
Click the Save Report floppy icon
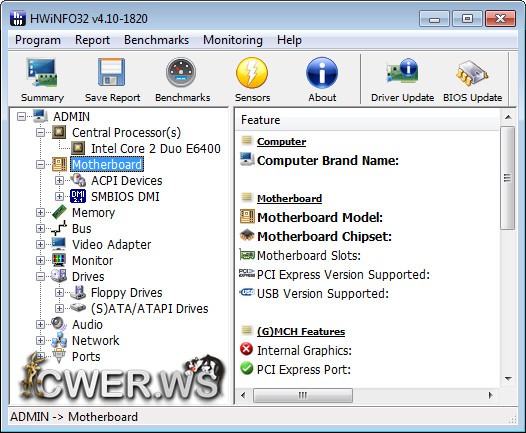coord(112,72)
